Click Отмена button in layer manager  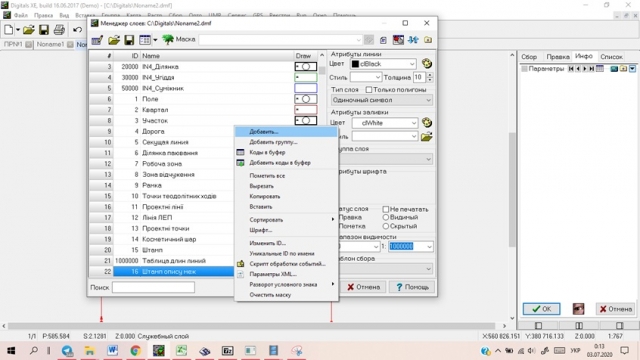(x=363, y=287)
